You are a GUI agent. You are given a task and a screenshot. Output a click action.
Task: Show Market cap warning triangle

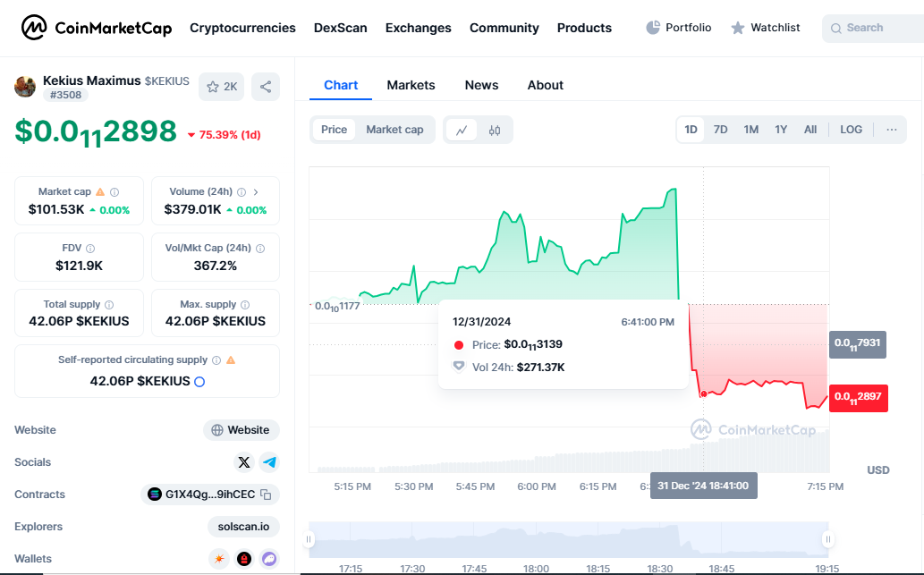click(x=100, y=192)
